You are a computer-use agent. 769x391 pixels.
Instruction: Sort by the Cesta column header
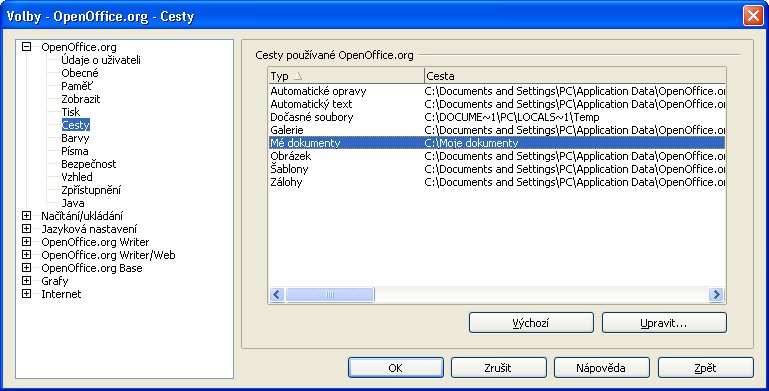point(575,76)
